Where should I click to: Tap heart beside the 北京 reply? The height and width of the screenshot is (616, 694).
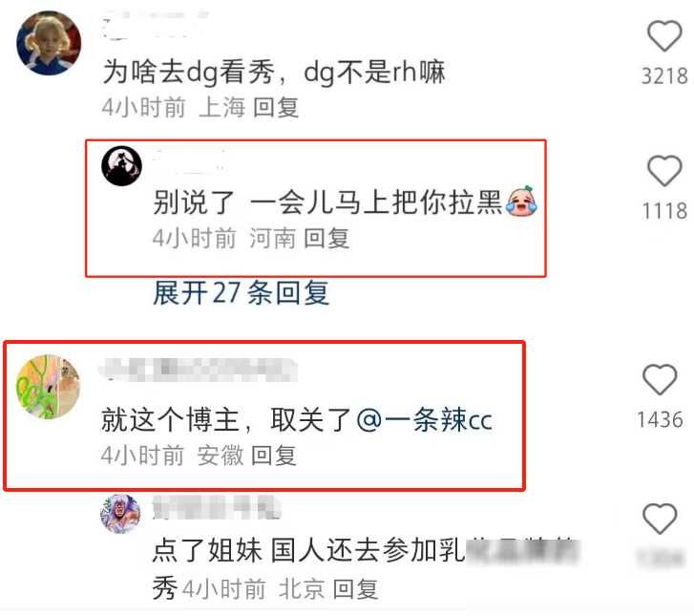pyautogui.click(x=660, y=519)
